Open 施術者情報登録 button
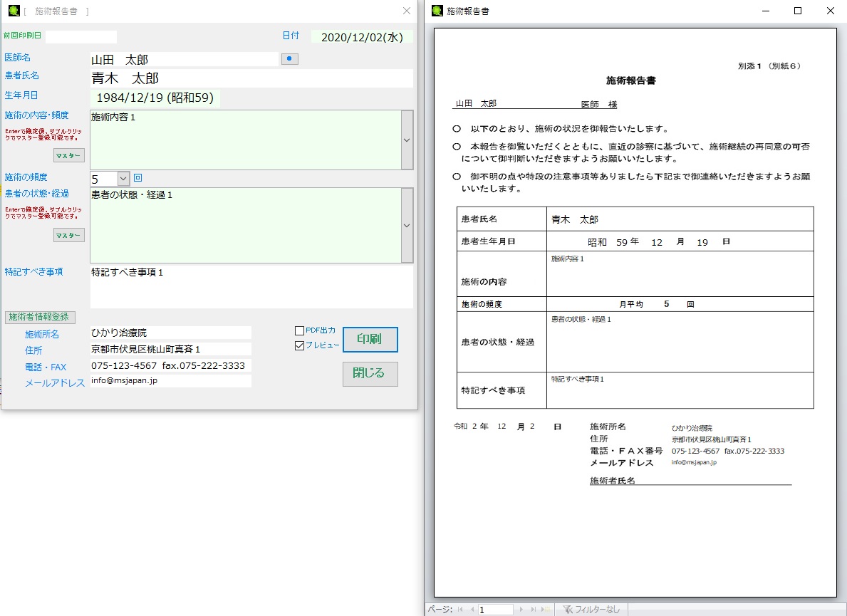The width and height of the screenshot is (847, 616). pyautogui.click(x=40, y=317)
